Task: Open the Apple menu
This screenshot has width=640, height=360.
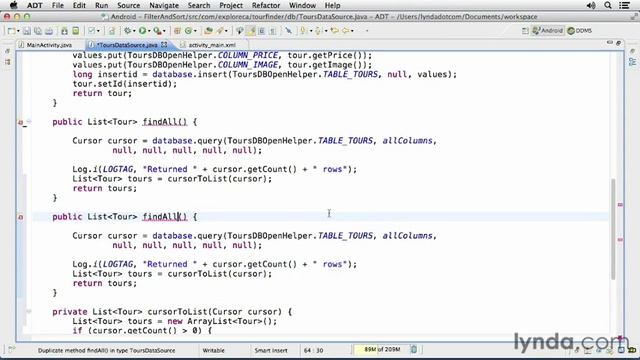Action: (13, 5)
